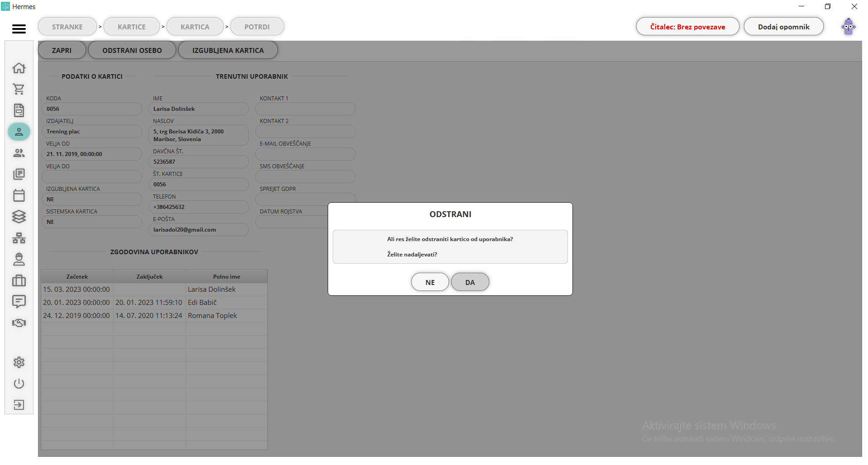Click the start date 24. 12. 2019 00:00:00
868x465 pixels.
[x=76, y=316]
